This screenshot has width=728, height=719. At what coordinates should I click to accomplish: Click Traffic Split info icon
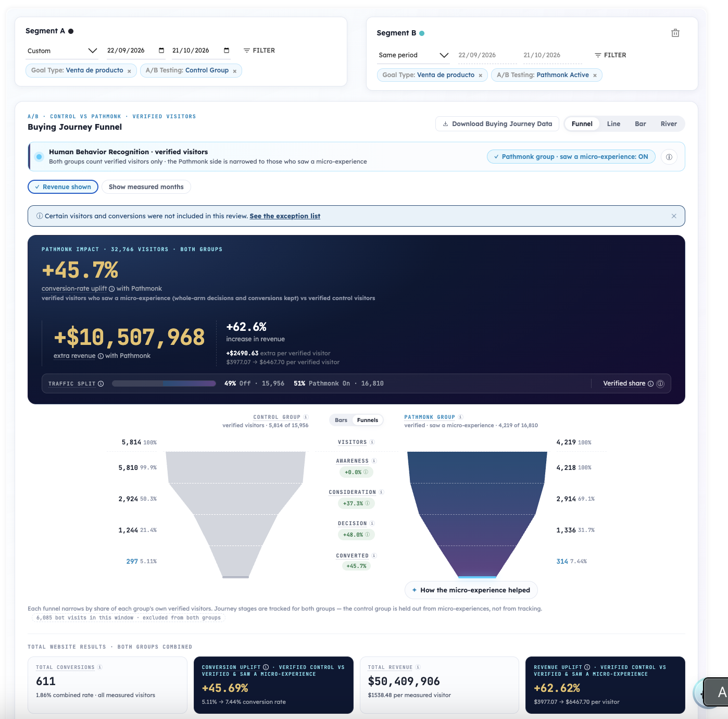click(x=101, y=384)
